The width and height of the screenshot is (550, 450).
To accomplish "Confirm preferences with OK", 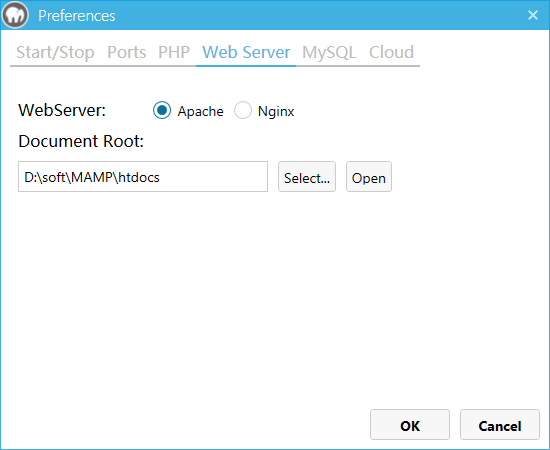I will (410, 425).
